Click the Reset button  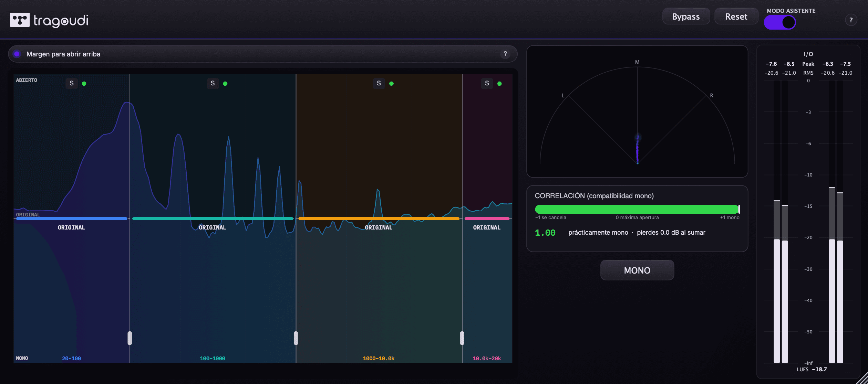click(x=736, y=17)
